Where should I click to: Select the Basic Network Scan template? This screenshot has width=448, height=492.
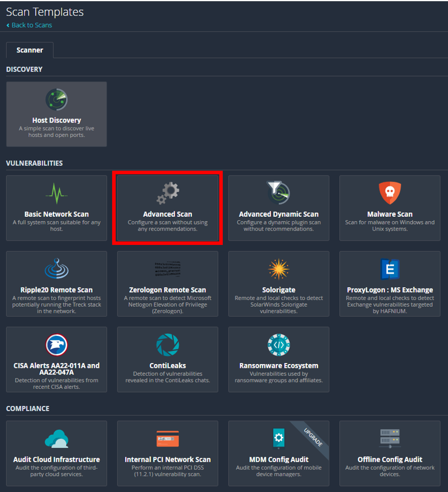[56, 208]
